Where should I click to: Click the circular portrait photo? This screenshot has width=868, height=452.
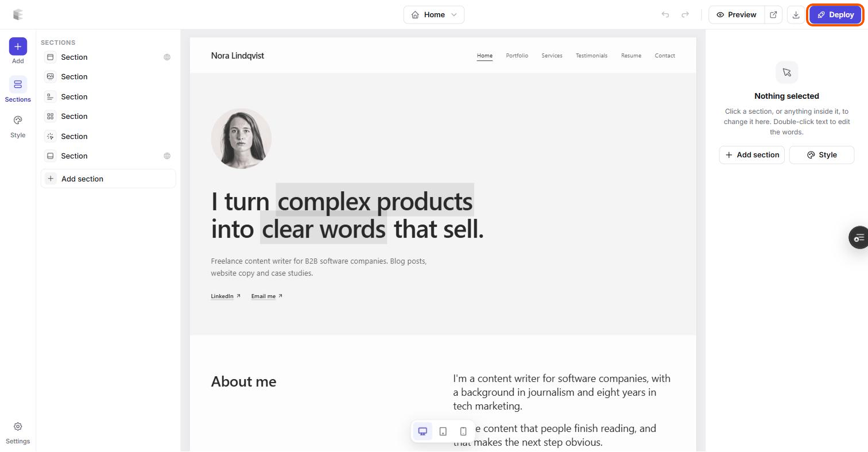coord(241,138)
